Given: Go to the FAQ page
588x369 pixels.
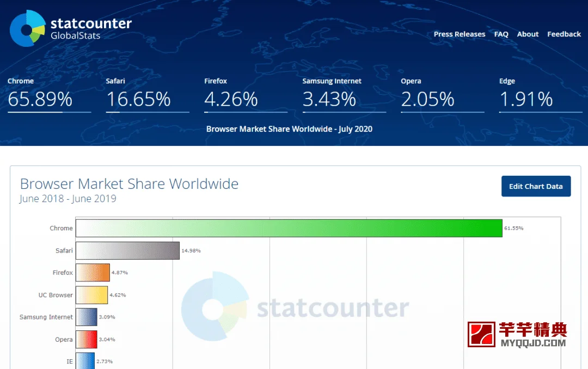Looking at the screenshot, I should tap(501, 34).
